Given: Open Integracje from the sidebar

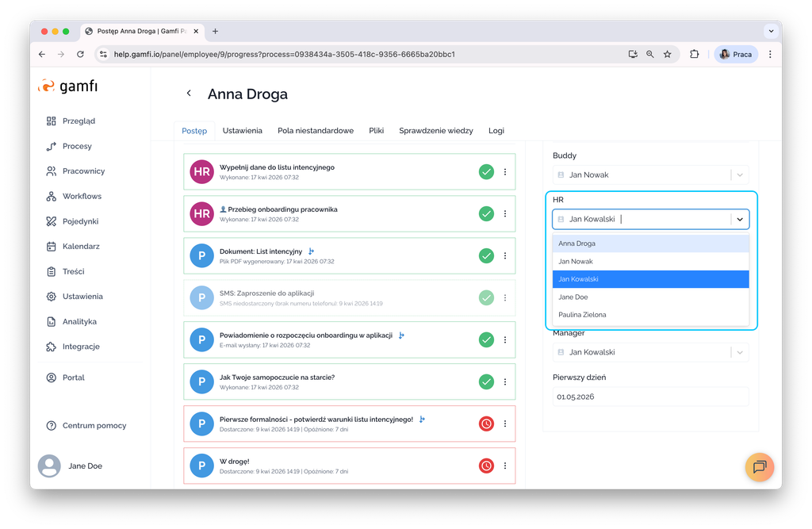Looking at the screenshot, I should tap(81, 347).
